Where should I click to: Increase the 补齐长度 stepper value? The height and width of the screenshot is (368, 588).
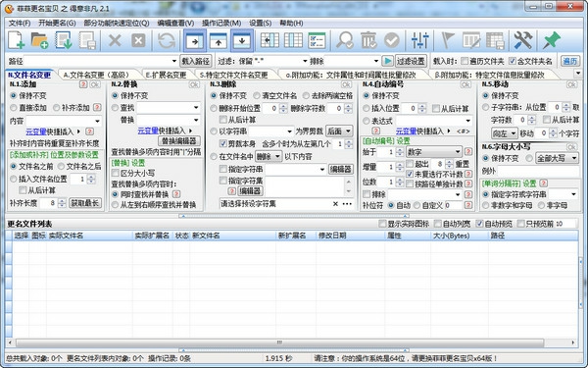point(63,201)
